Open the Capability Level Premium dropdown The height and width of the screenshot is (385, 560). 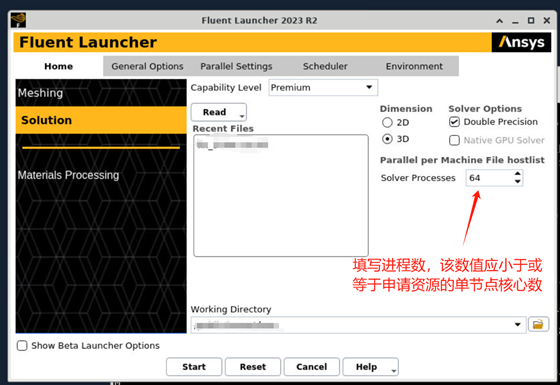click(323, 88)
